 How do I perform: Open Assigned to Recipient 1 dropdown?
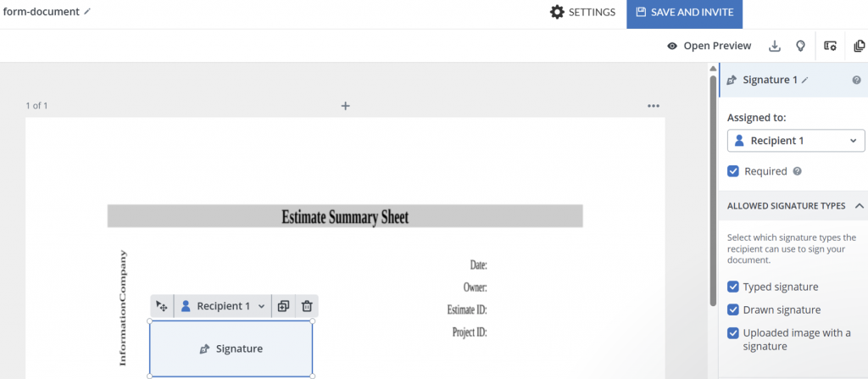point(796,141)
